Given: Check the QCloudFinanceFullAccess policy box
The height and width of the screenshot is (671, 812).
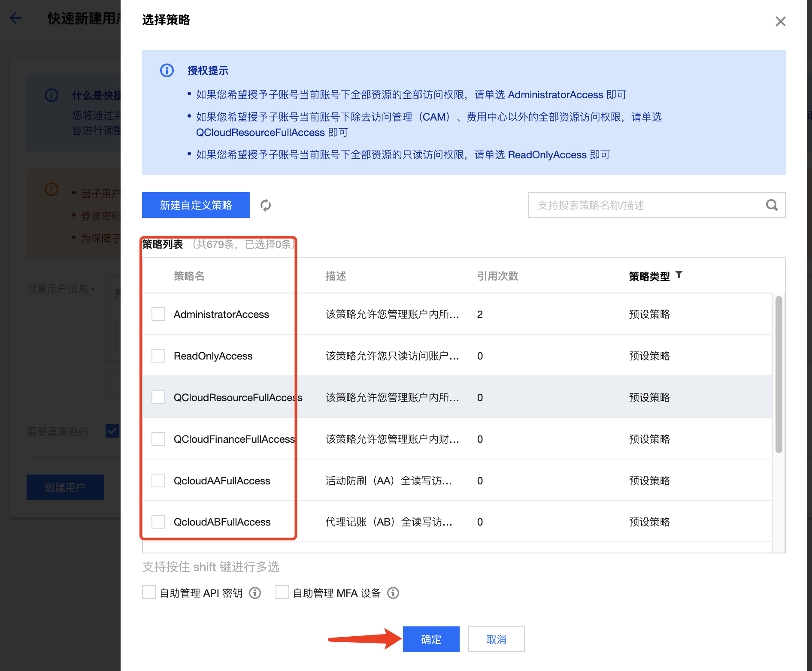Looking at the screenshot, I should pos(158,439).
